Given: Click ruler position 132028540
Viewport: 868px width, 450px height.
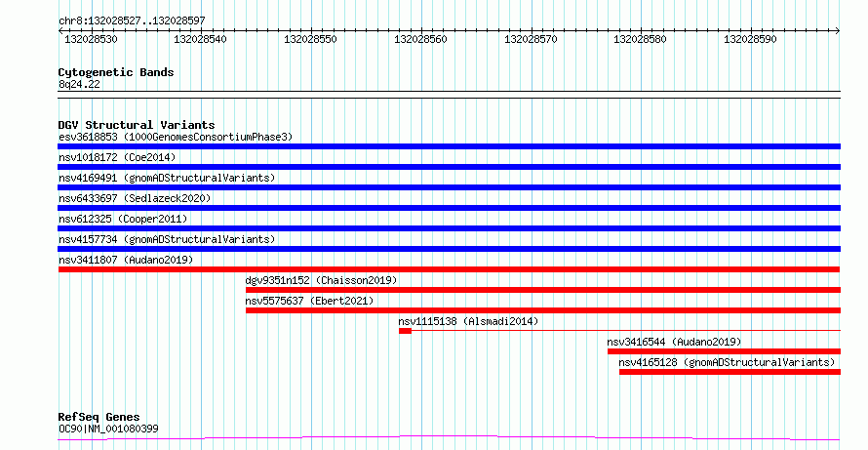Looking at the screenshot, I should tap(200, 39).
